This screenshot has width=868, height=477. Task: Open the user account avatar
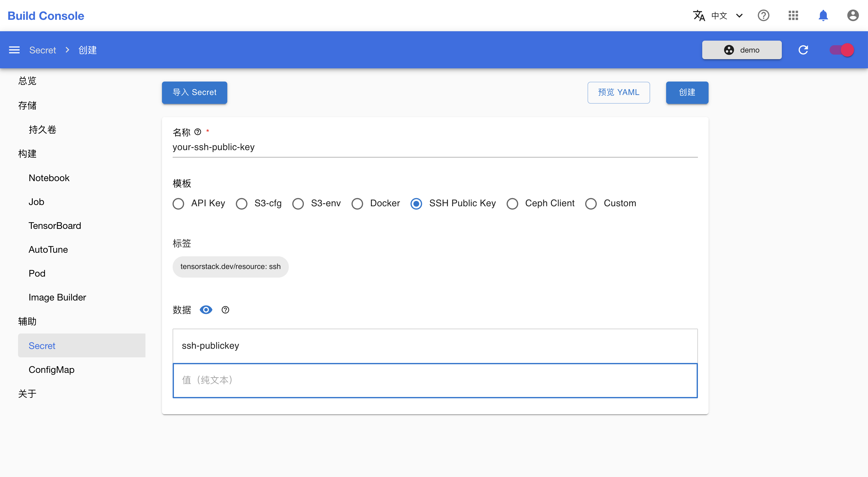coord(853,15)
